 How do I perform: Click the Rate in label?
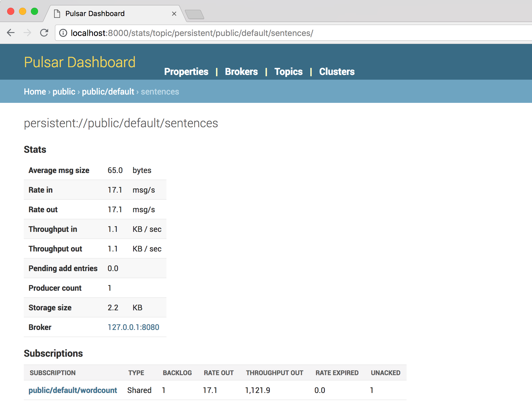pos(40,190)
